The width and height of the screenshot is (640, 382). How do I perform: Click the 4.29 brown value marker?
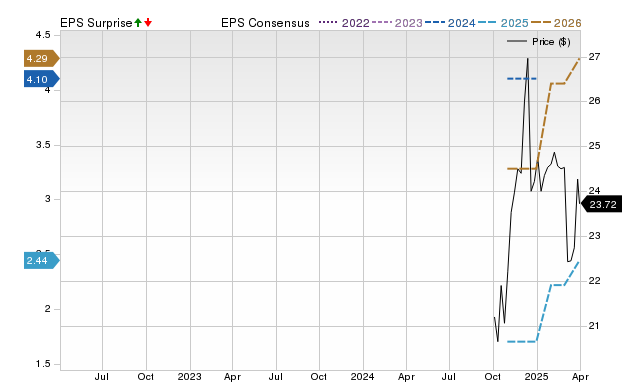tap(42, 58)
